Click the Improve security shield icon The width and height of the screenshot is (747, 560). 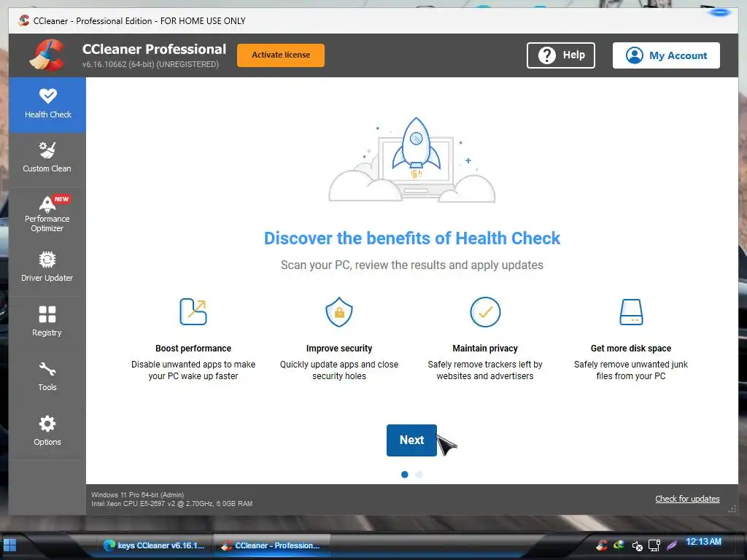[339, 312]
